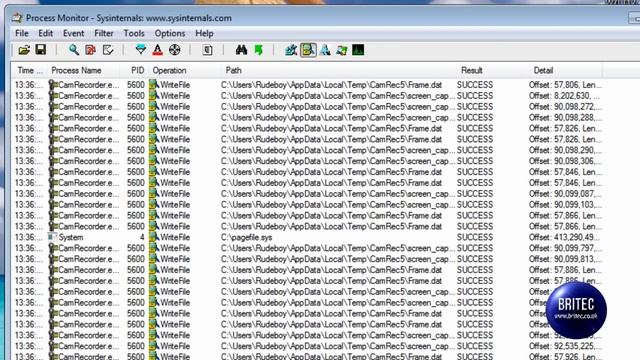Click the Open file toolbar icon

coord(24,50)
